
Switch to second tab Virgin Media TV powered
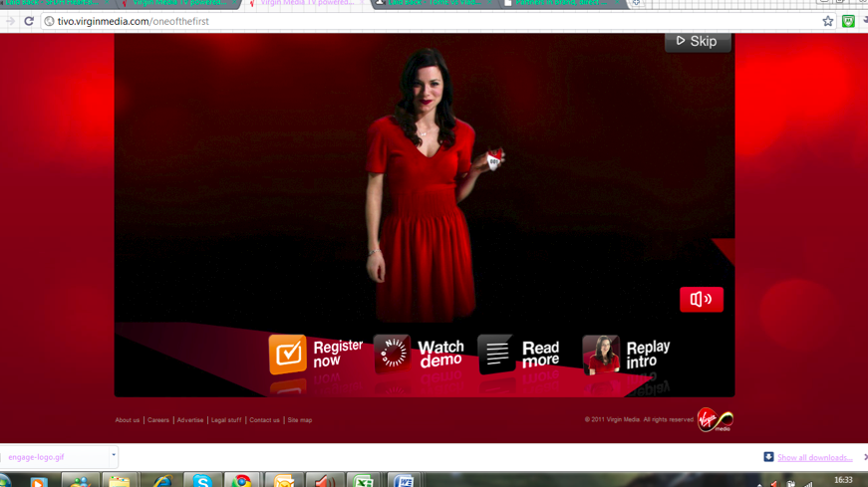click(x=180, y=3)
